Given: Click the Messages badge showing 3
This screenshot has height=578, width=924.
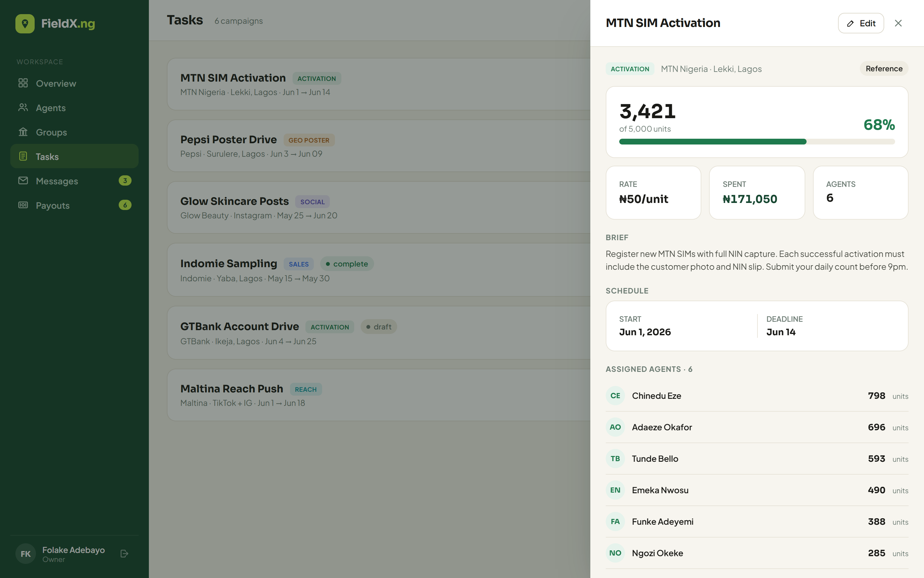Looking at the screenshot, I should (125, 180).
